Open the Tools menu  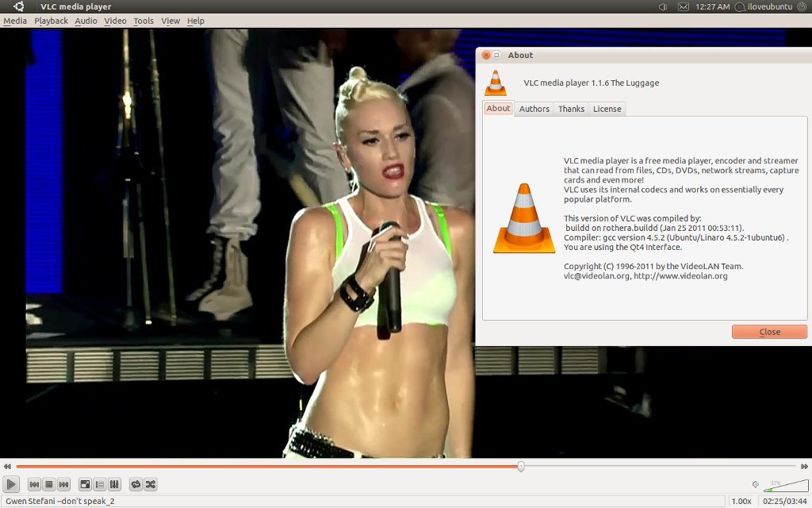[144, 21]
